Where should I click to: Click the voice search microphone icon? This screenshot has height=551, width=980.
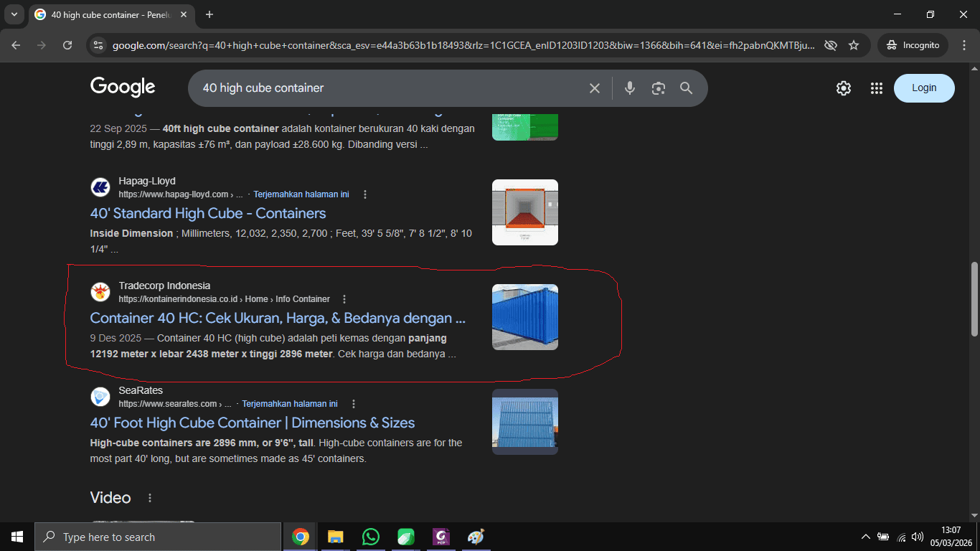(630, 88)
